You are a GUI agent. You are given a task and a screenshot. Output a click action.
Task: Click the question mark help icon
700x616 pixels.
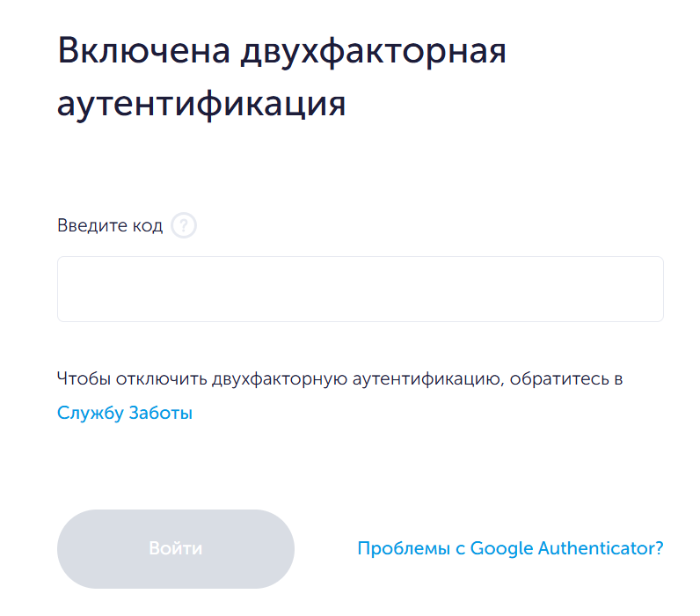coord(184,226)
